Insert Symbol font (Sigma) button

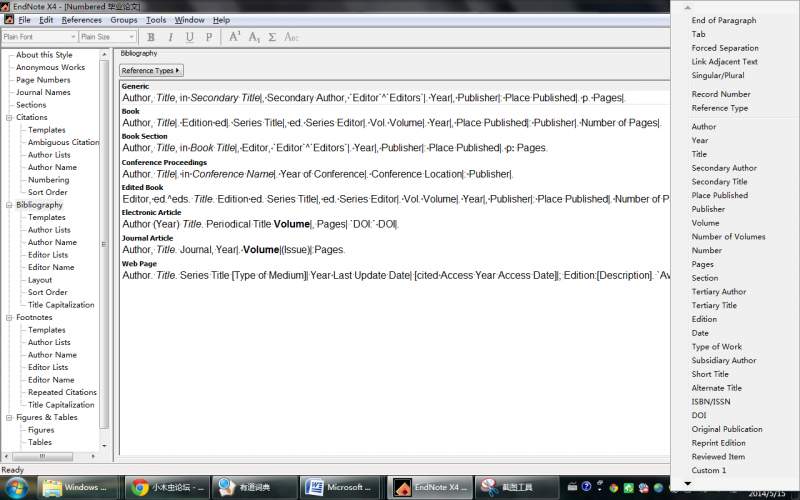[272, 37]
